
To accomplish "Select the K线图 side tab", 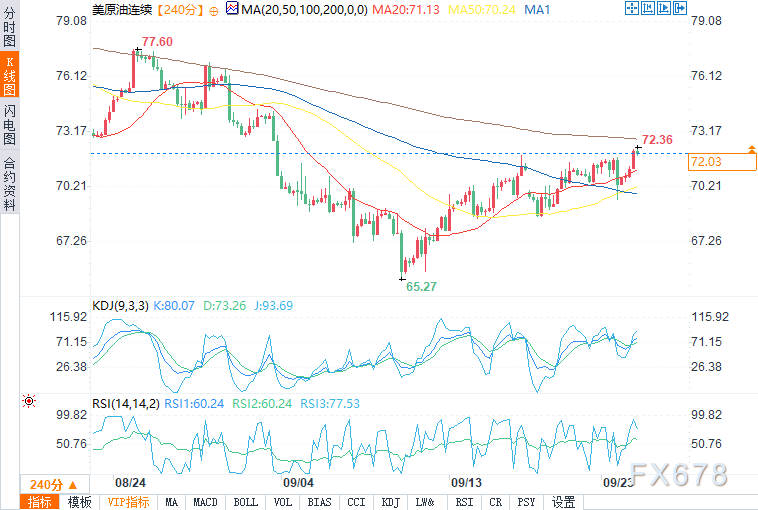I will [x=9, y=74].
